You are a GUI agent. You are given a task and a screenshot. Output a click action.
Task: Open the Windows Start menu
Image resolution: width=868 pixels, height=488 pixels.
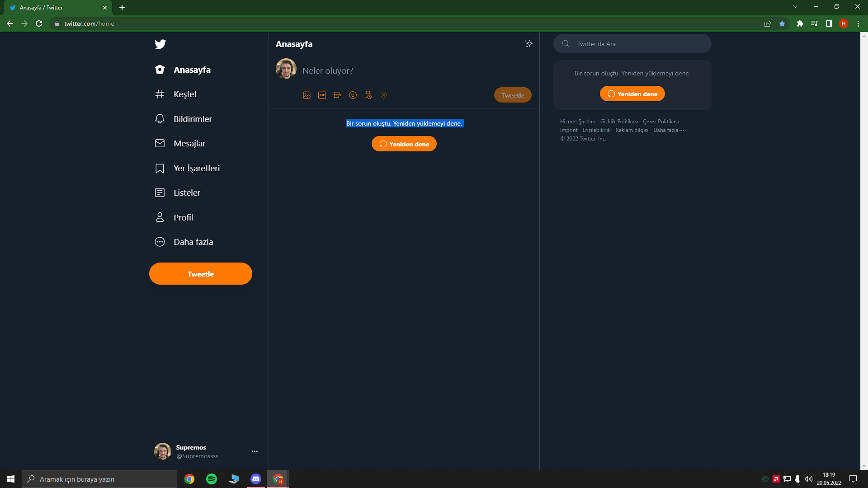tap(11, 479)
